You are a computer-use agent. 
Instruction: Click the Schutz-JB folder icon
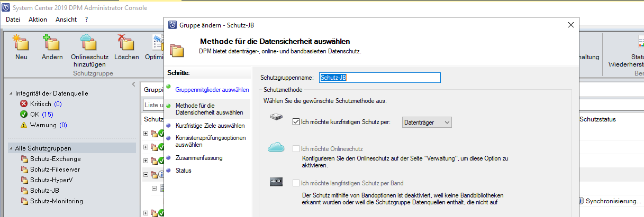[x=24, y=191]
